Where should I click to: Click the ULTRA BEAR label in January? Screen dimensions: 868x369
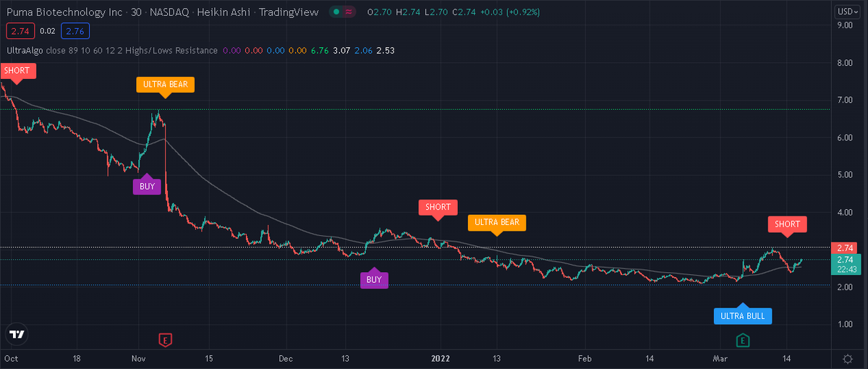(x=497, y=222)
